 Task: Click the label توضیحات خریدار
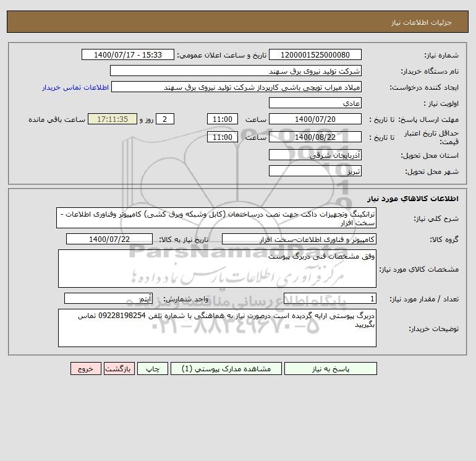click(x=433, y=329)
